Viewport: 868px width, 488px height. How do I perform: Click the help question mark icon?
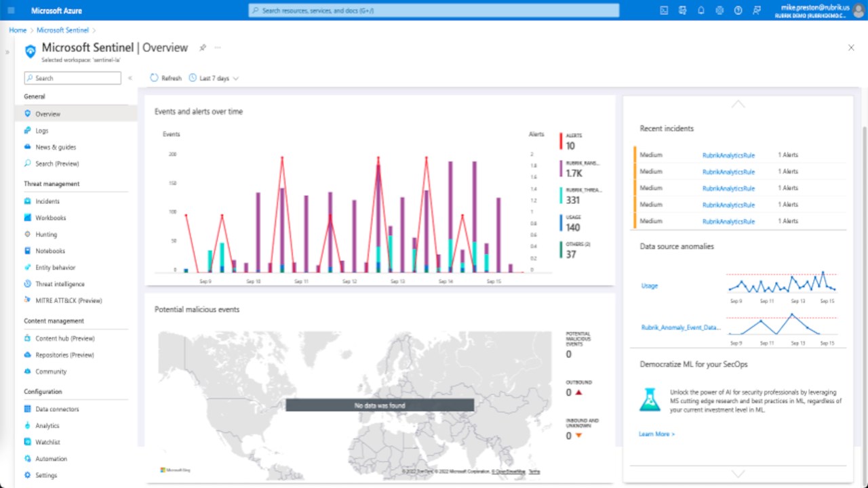[x=738, y=10]
